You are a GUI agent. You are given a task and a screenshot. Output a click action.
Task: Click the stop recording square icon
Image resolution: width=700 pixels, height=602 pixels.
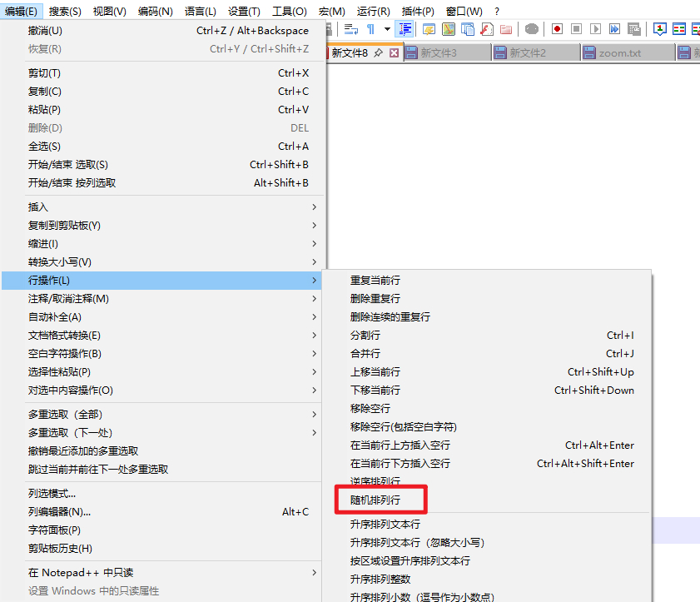pos(576,29)
